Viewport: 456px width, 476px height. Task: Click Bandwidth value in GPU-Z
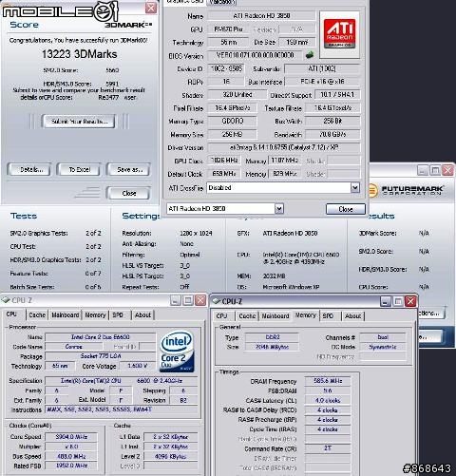pyautogui.click(x=332, y=134)
